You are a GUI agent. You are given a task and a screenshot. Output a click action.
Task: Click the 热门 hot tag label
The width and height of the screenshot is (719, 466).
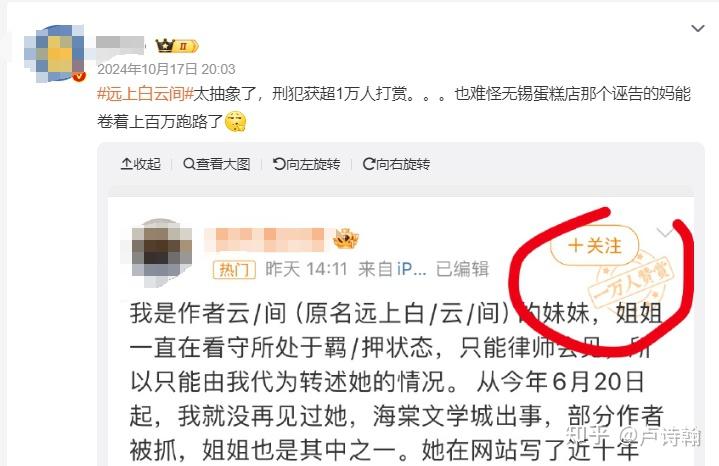[x=234, y=269]
